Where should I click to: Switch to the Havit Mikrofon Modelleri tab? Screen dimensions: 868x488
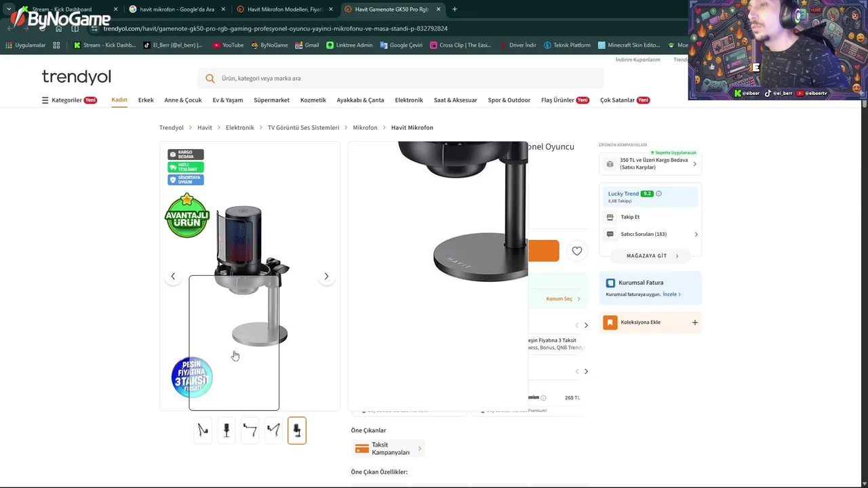[x=284, y=9]
